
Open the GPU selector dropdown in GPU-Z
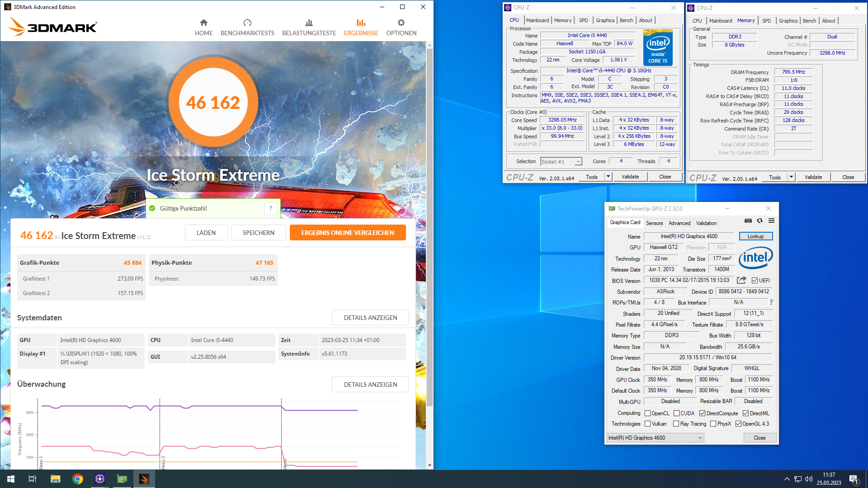pyautogui.click(x=655, y=438)
